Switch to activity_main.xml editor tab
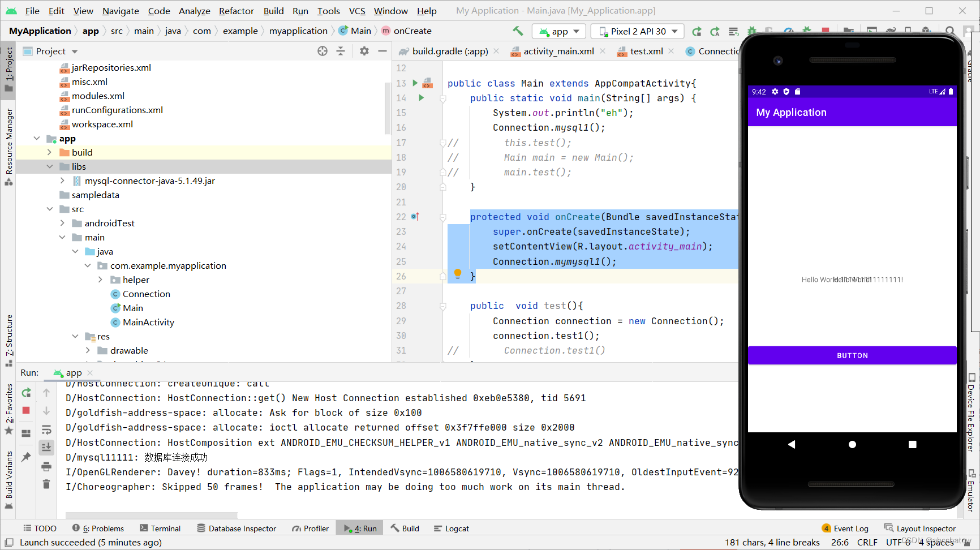 [x=558, y=51]
